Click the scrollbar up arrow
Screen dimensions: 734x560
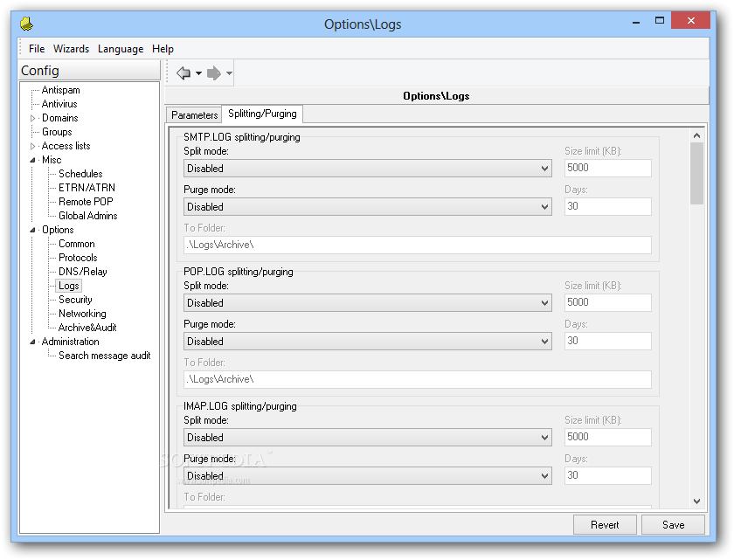pyautogui.click(x=696, y=135)
